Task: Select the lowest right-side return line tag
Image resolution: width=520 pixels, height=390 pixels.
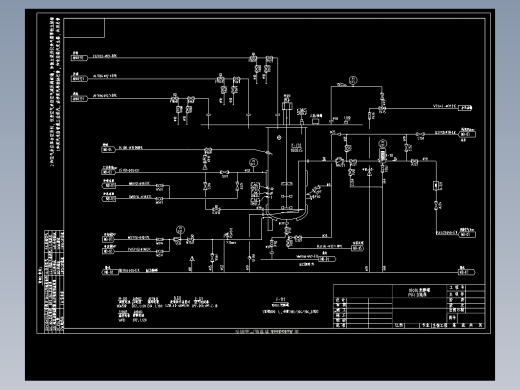Action: pyautogui.click(x=467, y=234)
